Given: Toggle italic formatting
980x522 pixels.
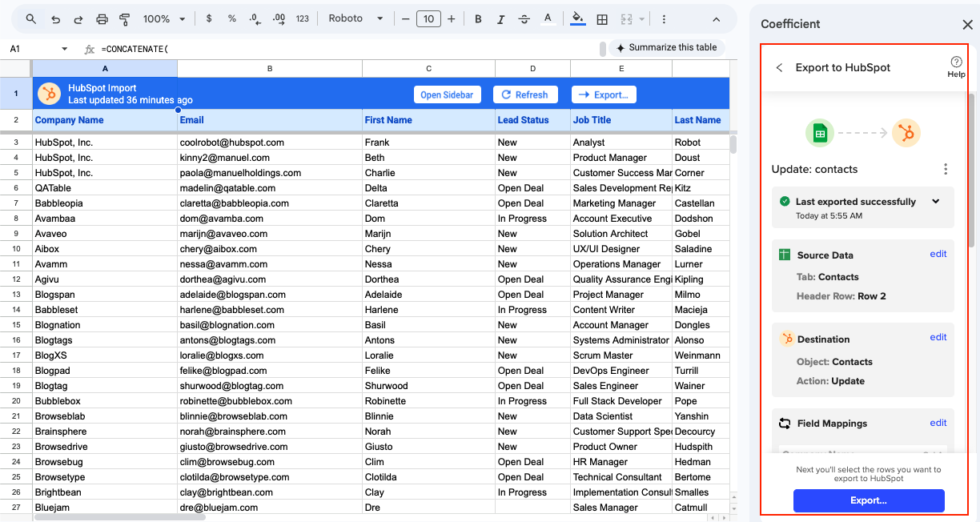Looking at the screenshot, I should tap(501, 19).
